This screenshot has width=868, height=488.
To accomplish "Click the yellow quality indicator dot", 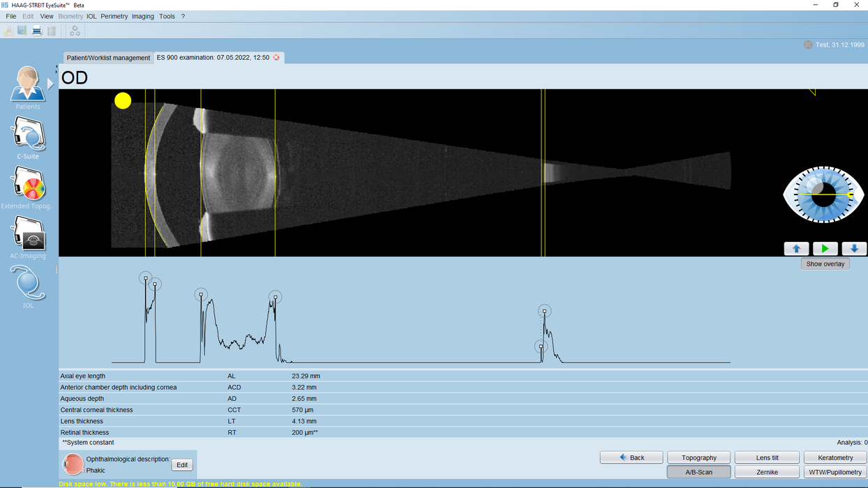I will tap(122, 100).
